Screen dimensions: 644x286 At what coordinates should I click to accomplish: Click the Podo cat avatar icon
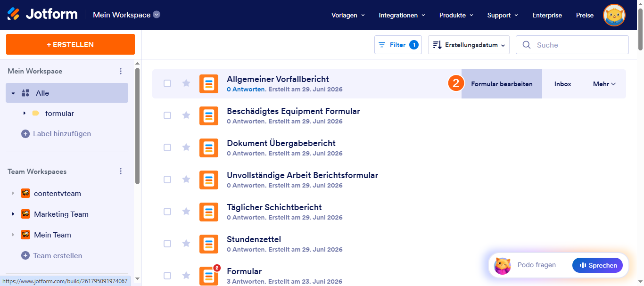click(x=503, y=265)
